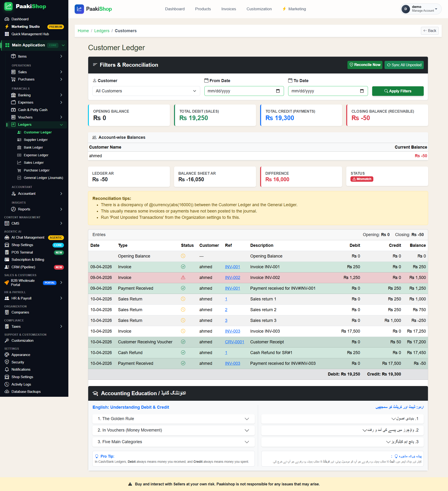Click the Apply Filters button
This screenshot has height=491, width=448.
click(x=398, y=91)
